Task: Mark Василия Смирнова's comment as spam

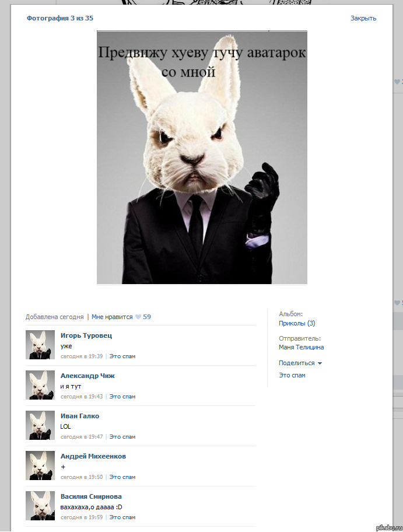Action: [x=122, y=517]
